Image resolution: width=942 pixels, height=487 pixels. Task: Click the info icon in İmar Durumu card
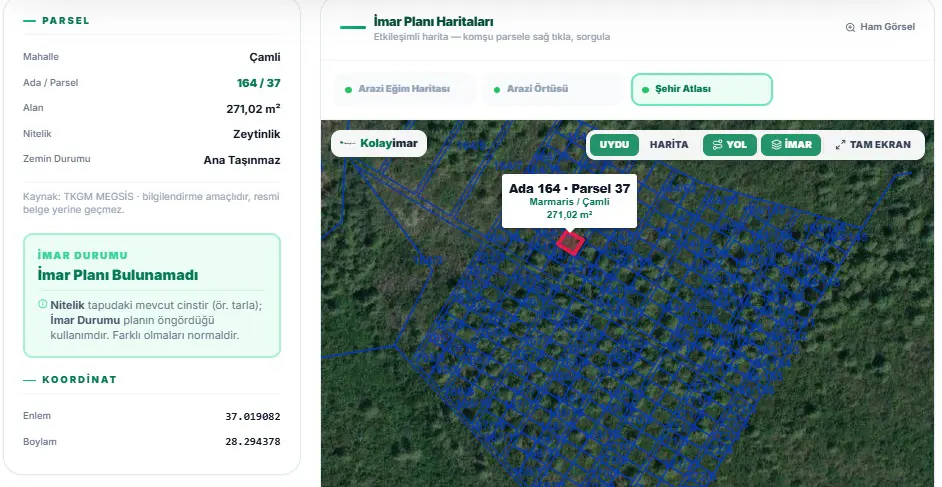click(42, 304)
